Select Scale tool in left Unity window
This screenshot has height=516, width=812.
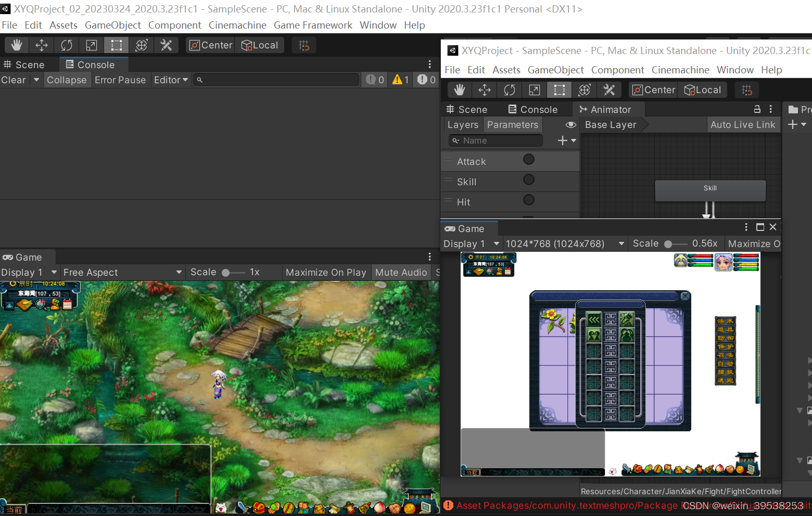(92, 45)
